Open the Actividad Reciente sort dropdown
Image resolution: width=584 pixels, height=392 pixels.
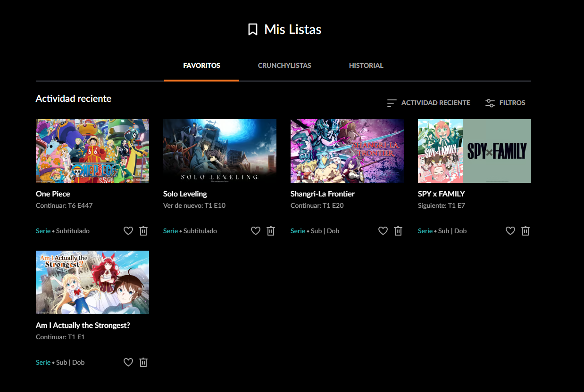coord(428,103)
